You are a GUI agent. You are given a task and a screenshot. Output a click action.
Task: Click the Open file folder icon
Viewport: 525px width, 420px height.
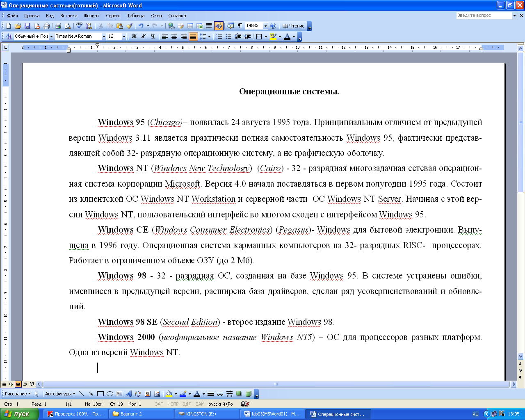18,26
